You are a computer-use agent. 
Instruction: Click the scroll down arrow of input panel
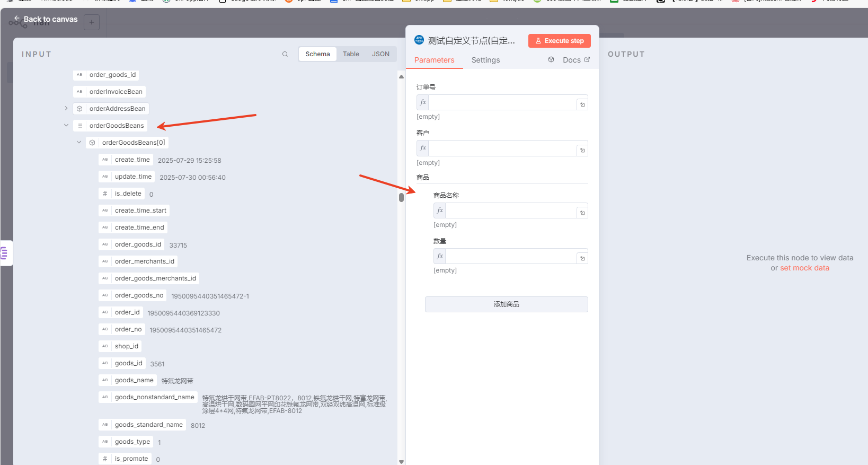401,462
